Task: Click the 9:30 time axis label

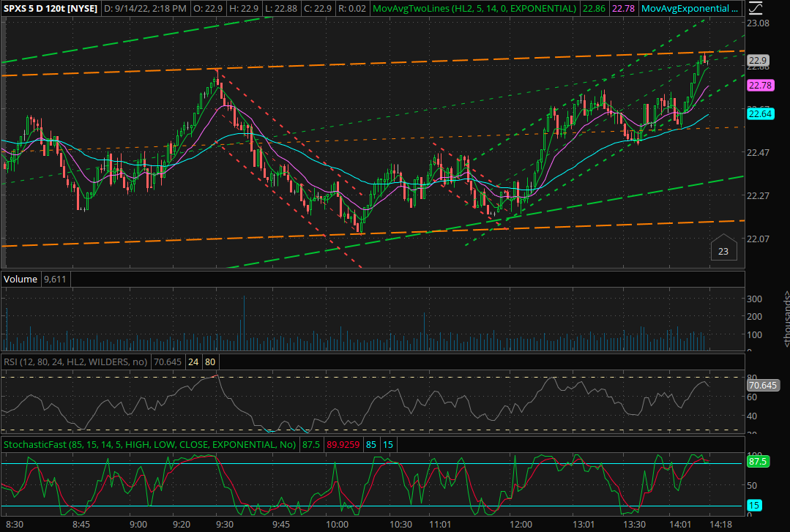Action: pos(224,524)
